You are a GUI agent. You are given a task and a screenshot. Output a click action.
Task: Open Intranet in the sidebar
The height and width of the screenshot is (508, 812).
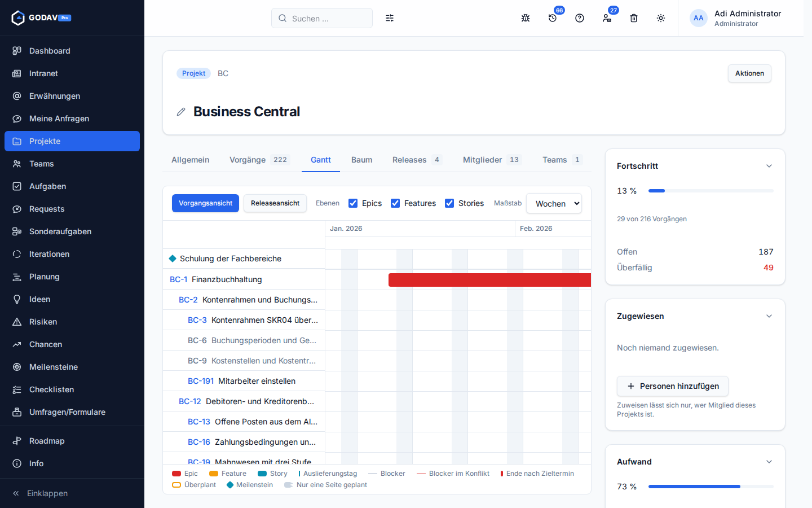[x=72, y=73]
